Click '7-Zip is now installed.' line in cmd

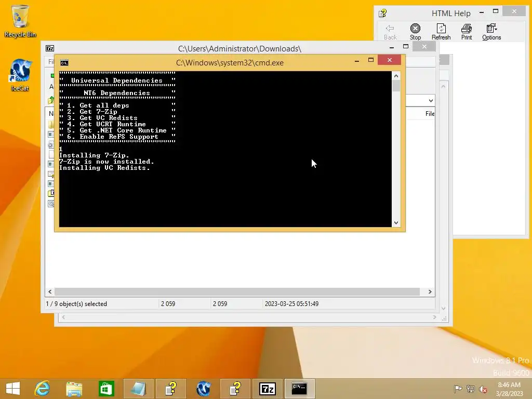(107, 162)
